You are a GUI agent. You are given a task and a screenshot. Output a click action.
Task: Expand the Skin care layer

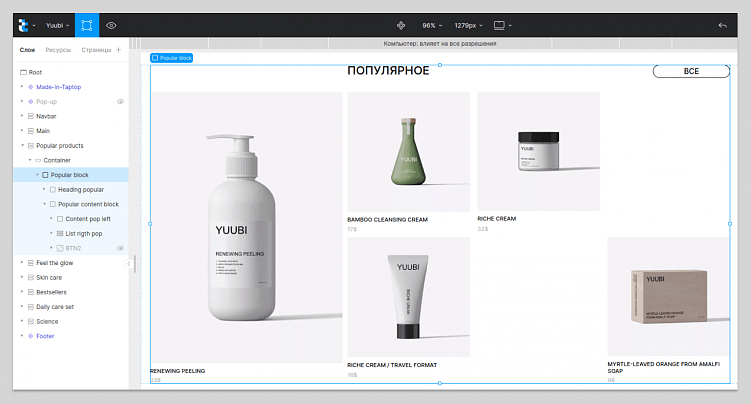coord(22,277)
